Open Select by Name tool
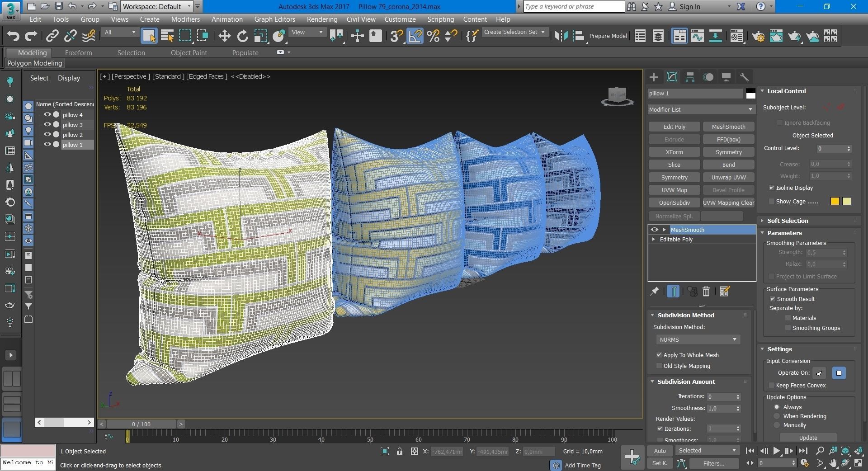This screenshot has height=471, width=868. [167, 36]
